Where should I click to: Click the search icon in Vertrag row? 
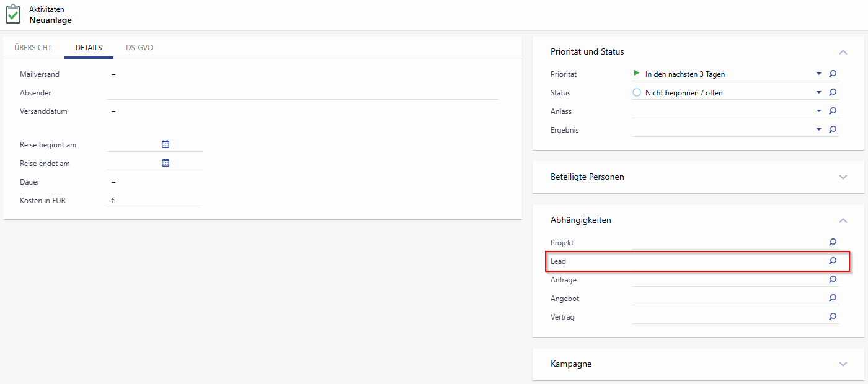coord(833,316)
